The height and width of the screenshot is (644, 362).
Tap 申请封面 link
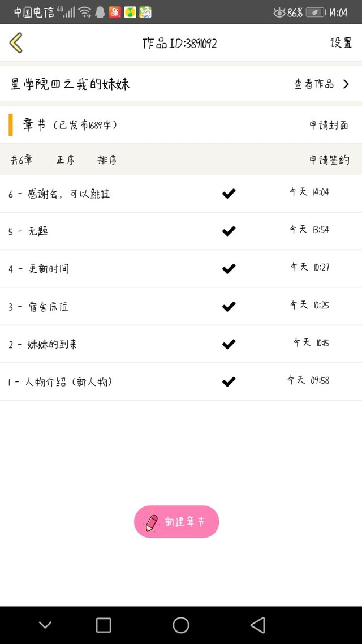(x=329, y=125)
